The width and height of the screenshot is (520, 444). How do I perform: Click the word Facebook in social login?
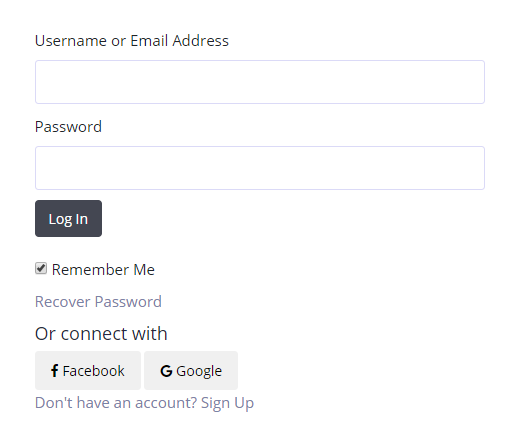coord(94,371)
